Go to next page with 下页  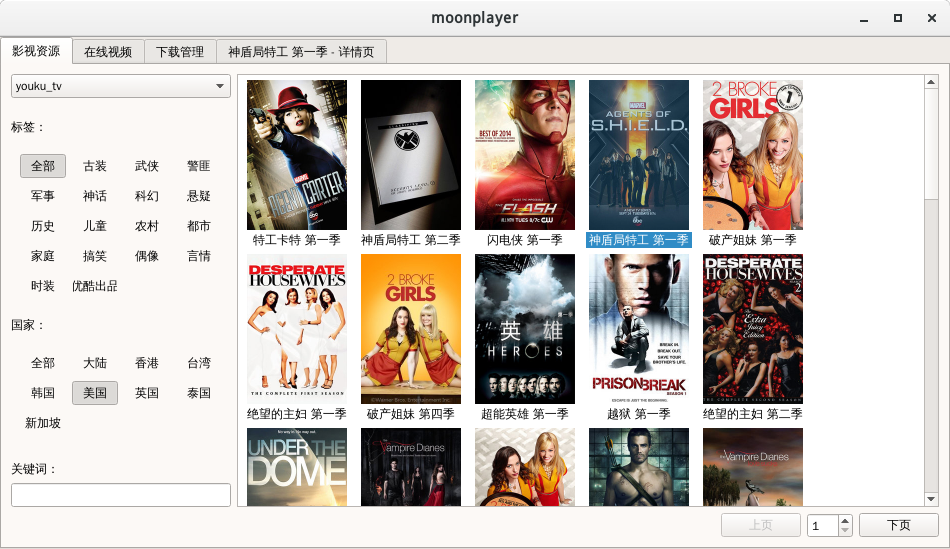(899, 525)
